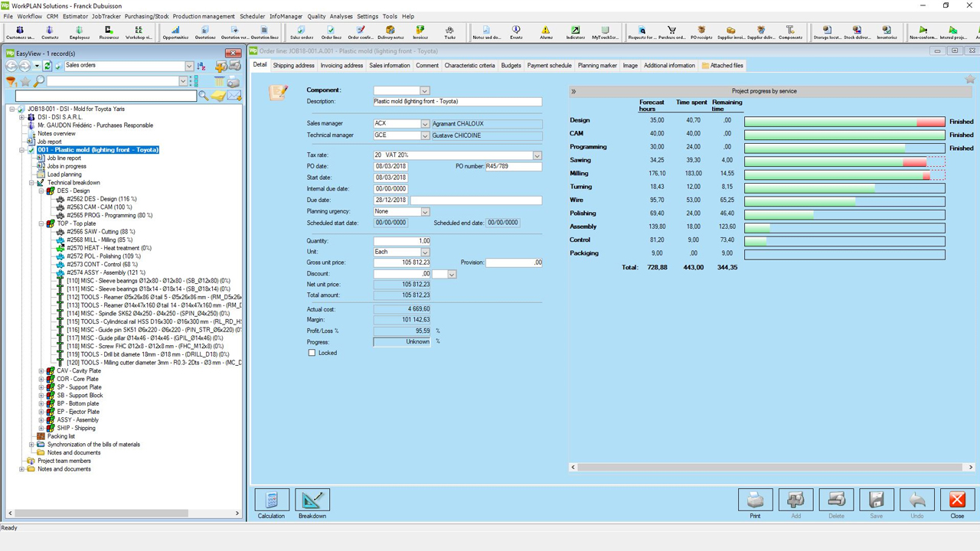The width and height of the screenshot is (980, 551).
Task: Open the Scheduler menu
Action: coord(252,16)
